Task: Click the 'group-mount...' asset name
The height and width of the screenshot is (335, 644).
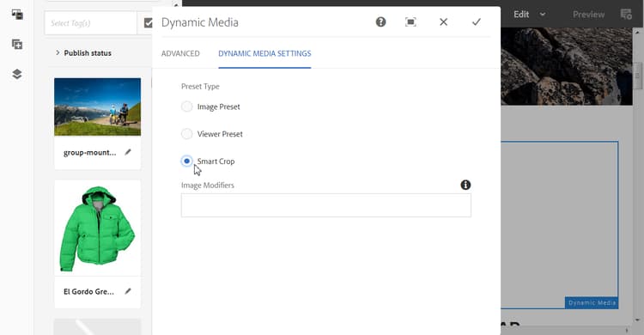Action: coord(89,153)
